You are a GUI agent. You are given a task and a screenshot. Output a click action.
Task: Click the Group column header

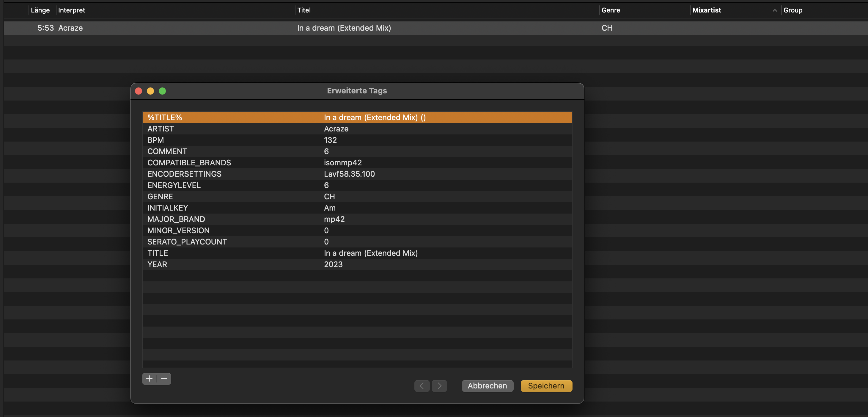coord(792,10)
